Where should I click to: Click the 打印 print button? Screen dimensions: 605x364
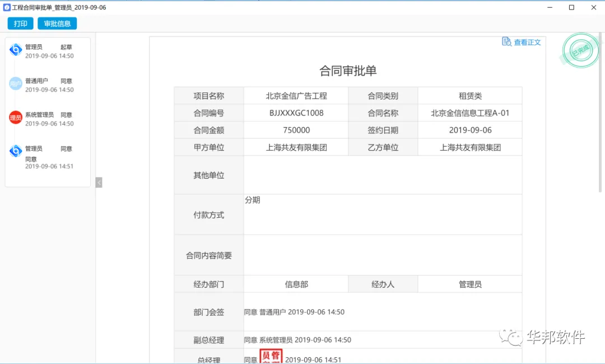point(20,24)
